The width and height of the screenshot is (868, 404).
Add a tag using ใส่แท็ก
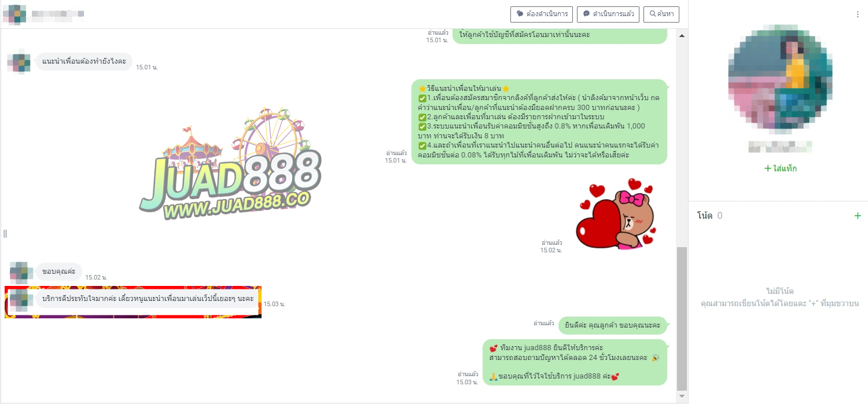point(780,168)
